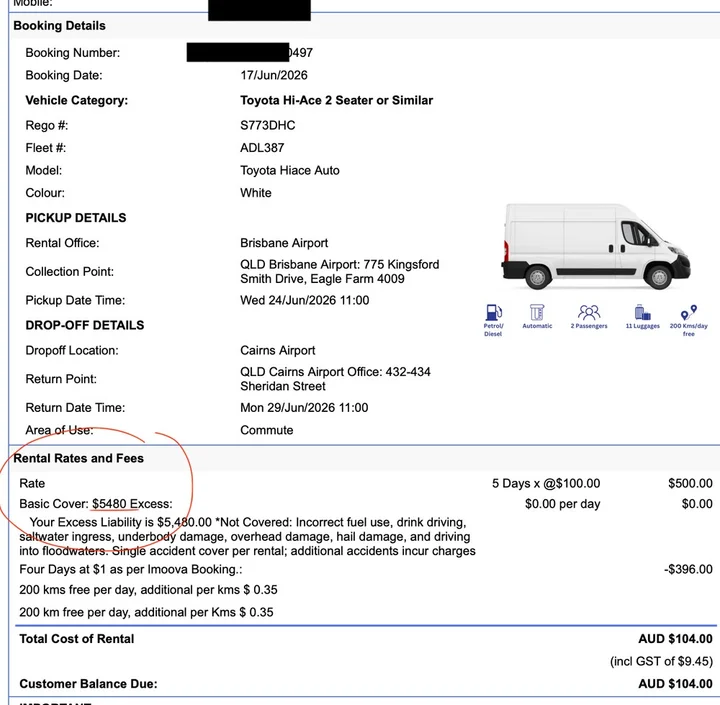Screen dimensions: 720x705
Task: Click the Cairns Airport return point address
Action: tap(335, 379)
